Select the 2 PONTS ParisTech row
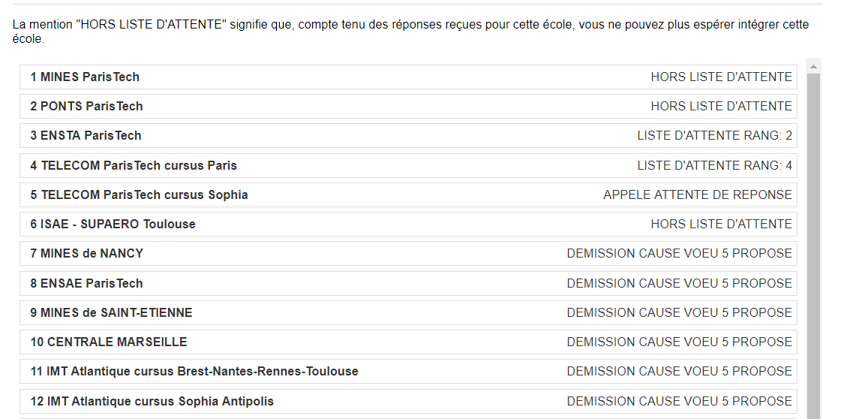Viewport: 868px width, 419px height. click(x=409, y=107)
